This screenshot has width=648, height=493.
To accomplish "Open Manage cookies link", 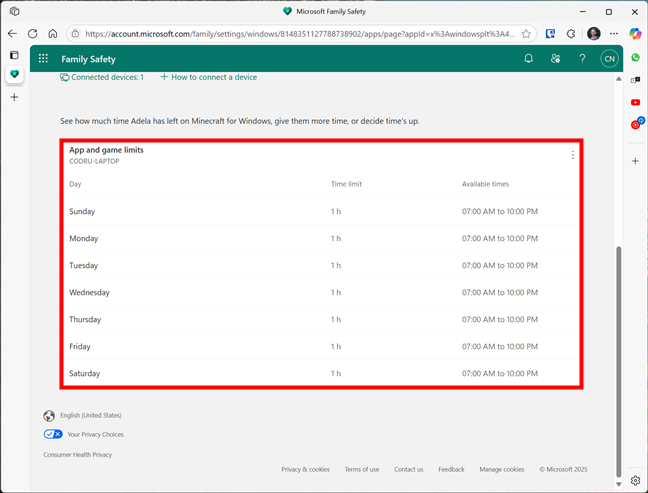I will coord(502,469).
